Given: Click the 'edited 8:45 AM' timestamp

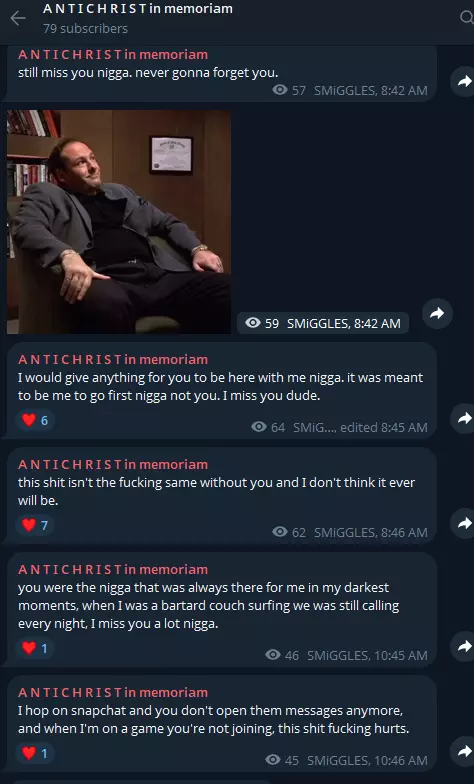Looking at the screenshot, I should tap(384, 428).
